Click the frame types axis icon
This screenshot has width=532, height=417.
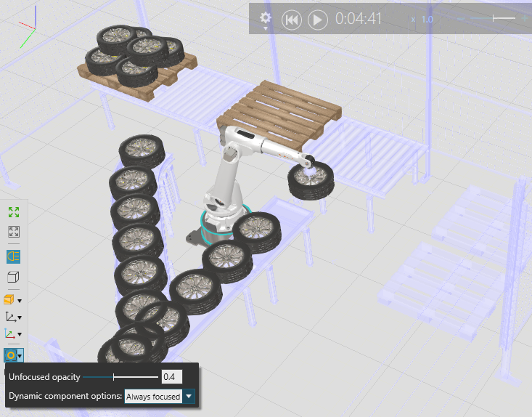pos(10,317)
